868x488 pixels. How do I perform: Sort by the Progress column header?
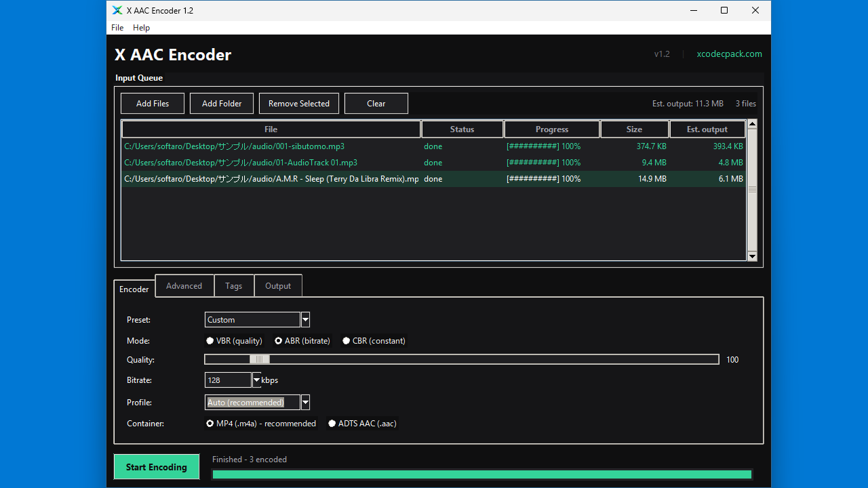click(552, 129)
